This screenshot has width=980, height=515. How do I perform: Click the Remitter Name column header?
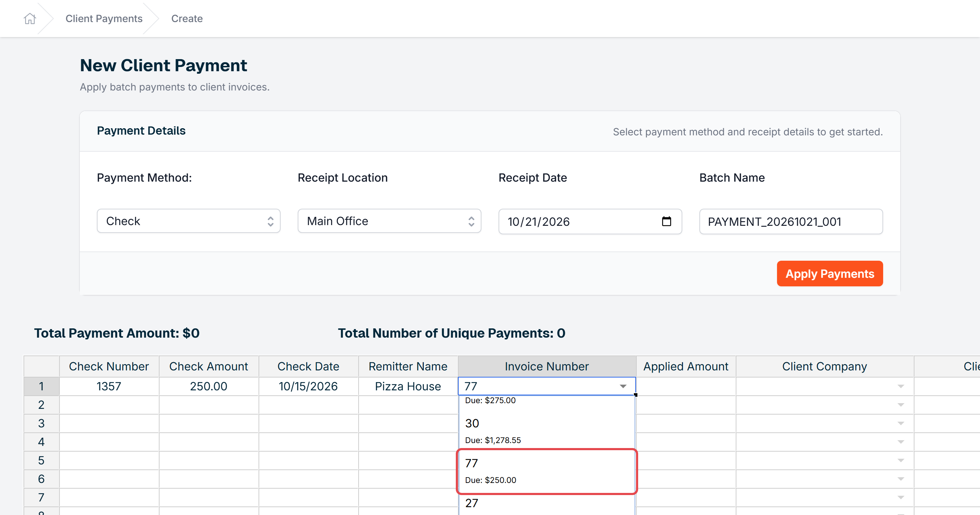click(408, 366)
